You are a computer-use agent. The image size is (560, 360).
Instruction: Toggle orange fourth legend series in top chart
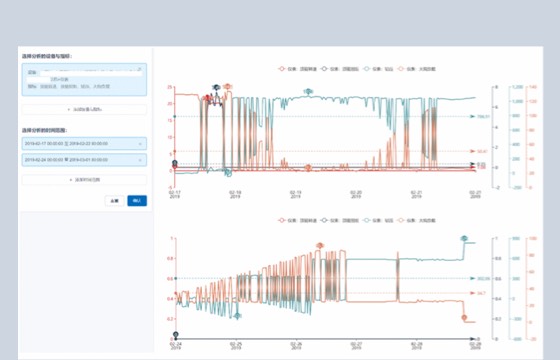[x=416, y=69]
